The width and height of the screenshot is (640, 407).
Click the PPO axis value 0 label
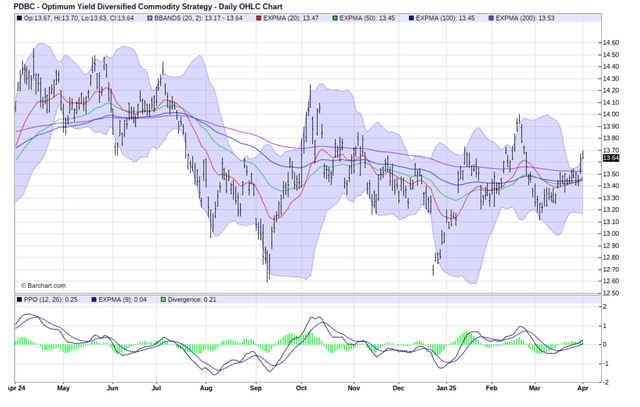click(604, 345)
